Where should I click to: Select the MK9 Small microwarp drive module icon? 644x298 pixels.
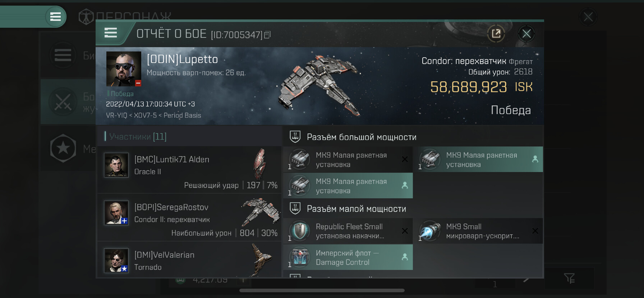point(430,231)
